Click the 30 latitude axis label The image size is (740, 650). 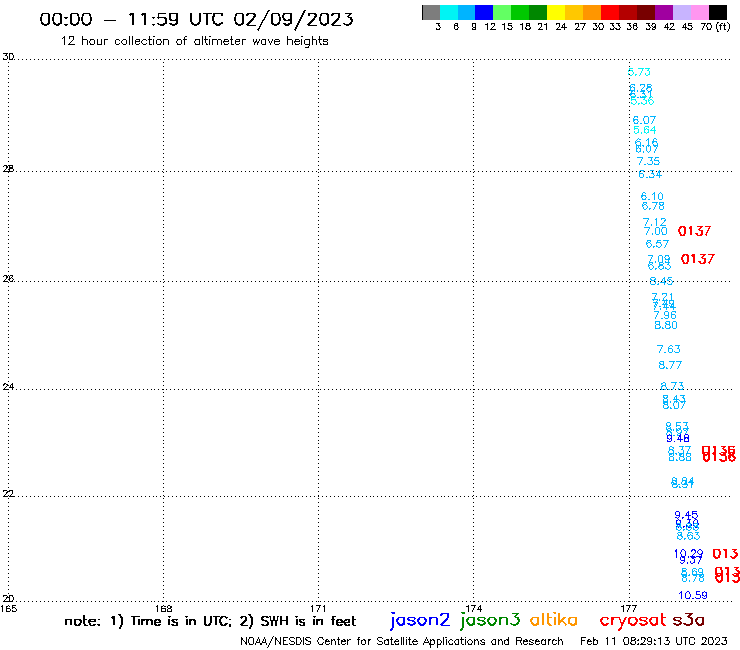8,57
